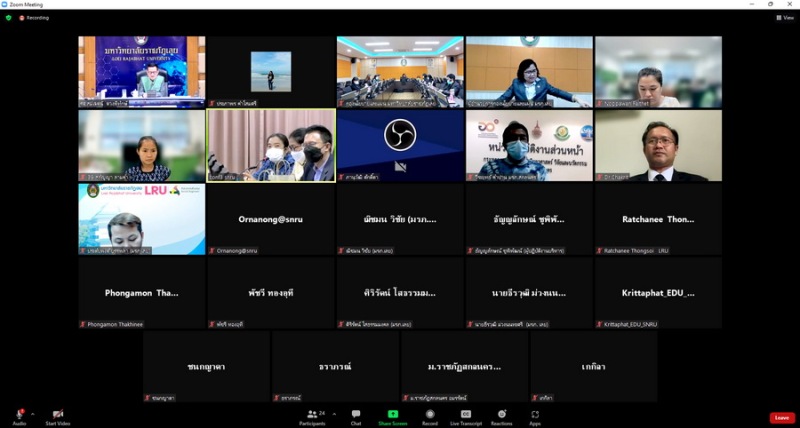This screenshot has width=800, height=428.
Task: Select the Ratchanee Thongsoi participant tile
Action: (658, 219)
